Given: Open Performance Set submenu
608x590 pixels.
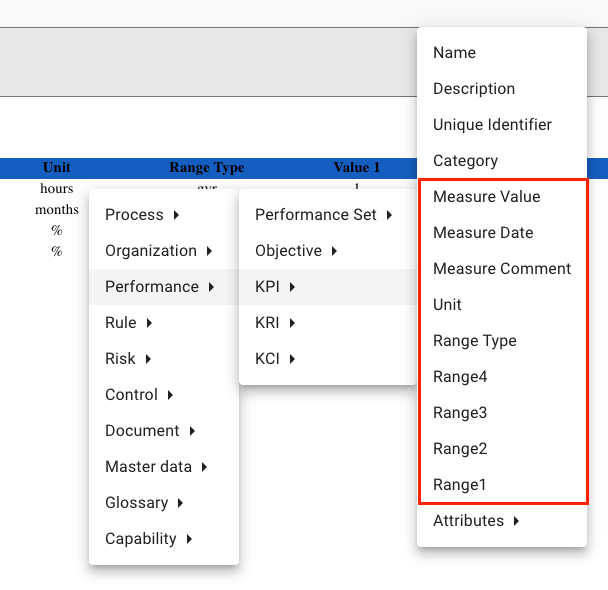Looking at the screenshot, I should [328, 215].
